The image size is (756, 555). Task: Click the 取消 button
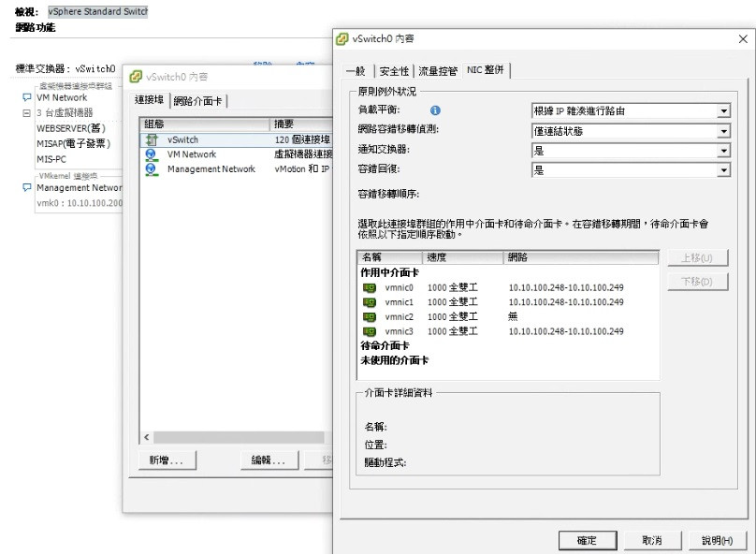(652, 541)
